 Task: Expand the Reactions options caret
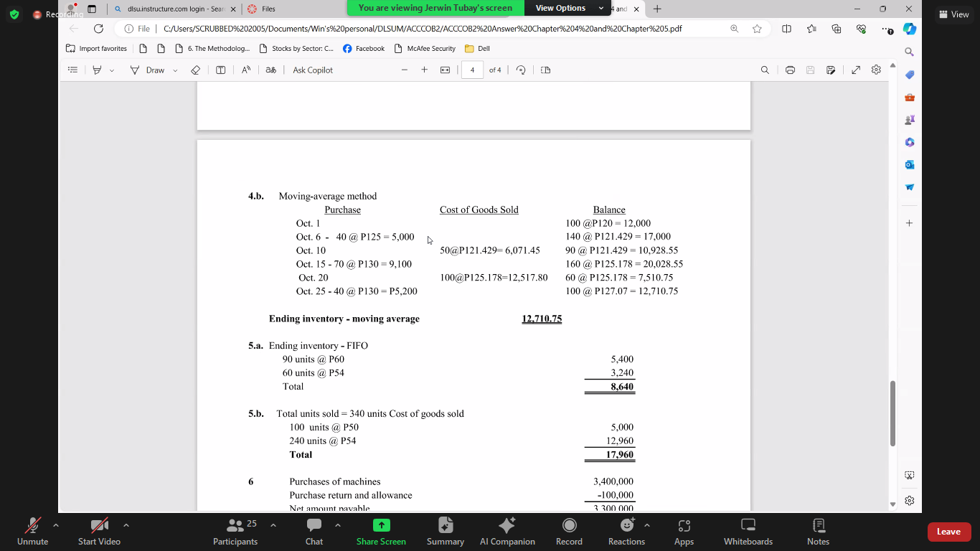click(647, 525)
